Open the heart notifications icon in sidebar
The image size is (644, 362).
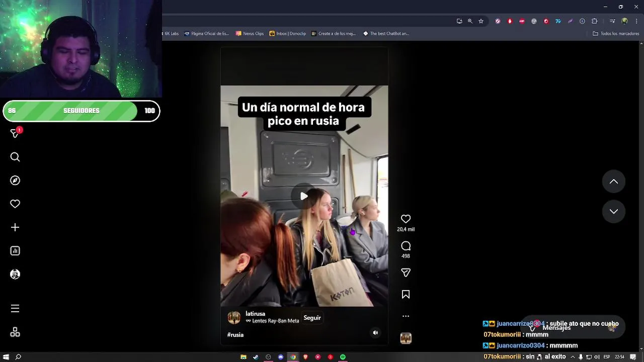click(15, 204)
